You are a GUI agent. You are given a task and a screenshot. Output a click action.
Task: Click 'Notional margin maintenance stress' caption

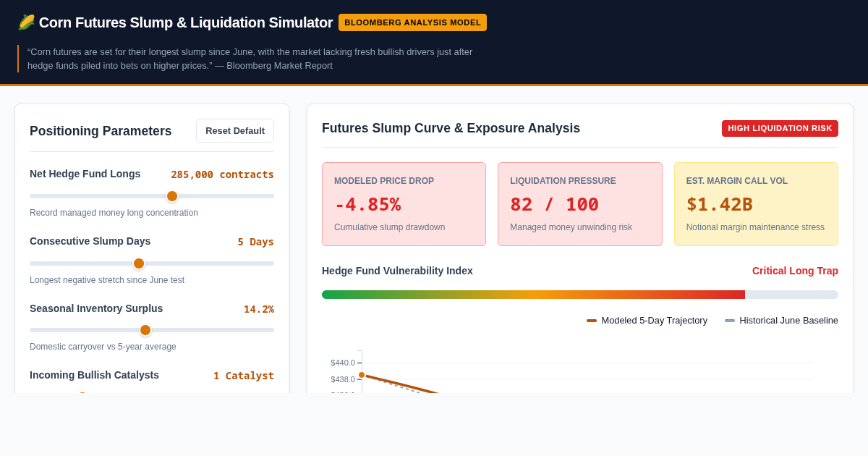[755, 227]
